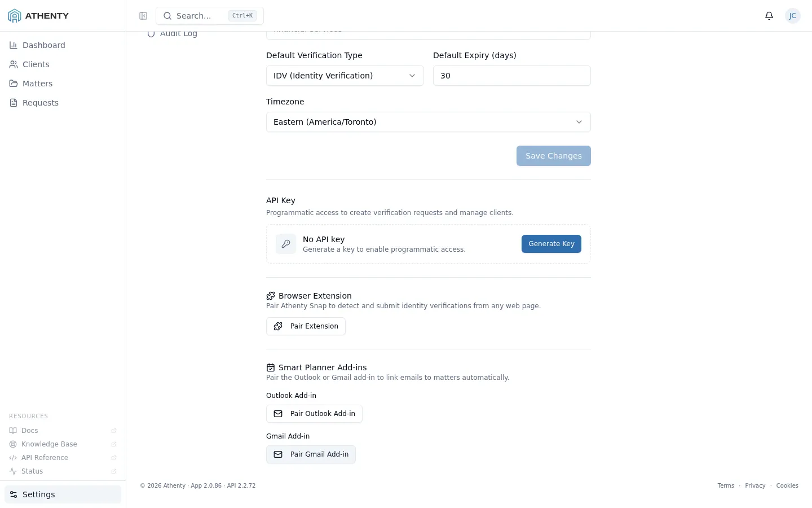Click the Athenty logo icon

[14, 16]
